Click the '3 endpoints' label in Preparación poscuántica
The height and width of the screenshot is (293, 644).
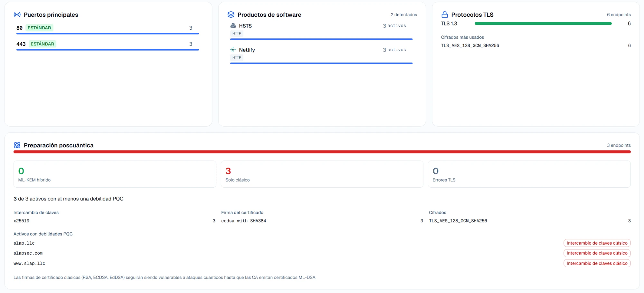tap(619, 145)
